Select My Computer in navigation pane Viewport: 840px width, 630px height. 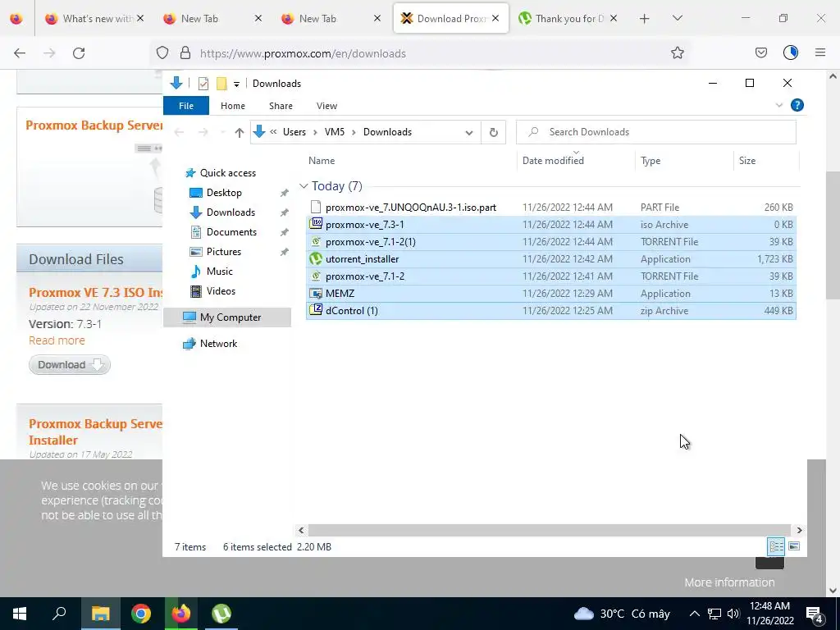click(x=227, y=317)
